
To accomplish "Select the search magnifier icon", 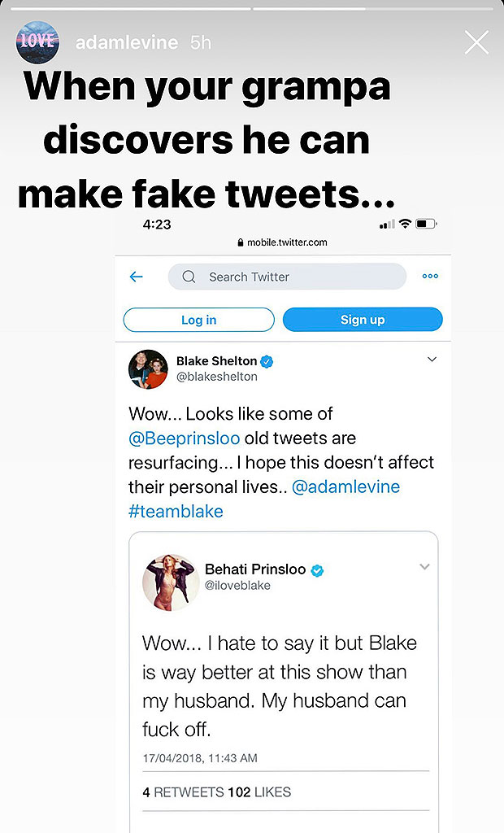I will tap(188, 277).
